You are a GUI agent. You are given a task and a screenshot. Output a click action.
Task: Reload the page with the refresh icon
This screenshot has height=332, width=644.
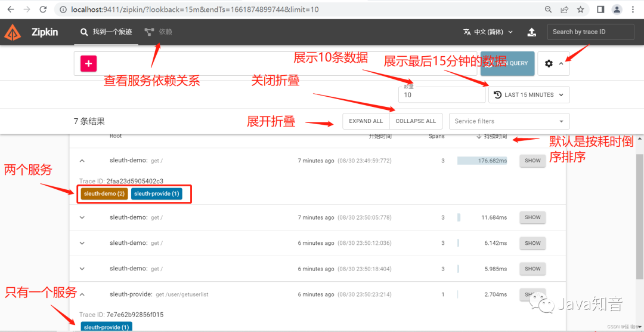point(43,10)
